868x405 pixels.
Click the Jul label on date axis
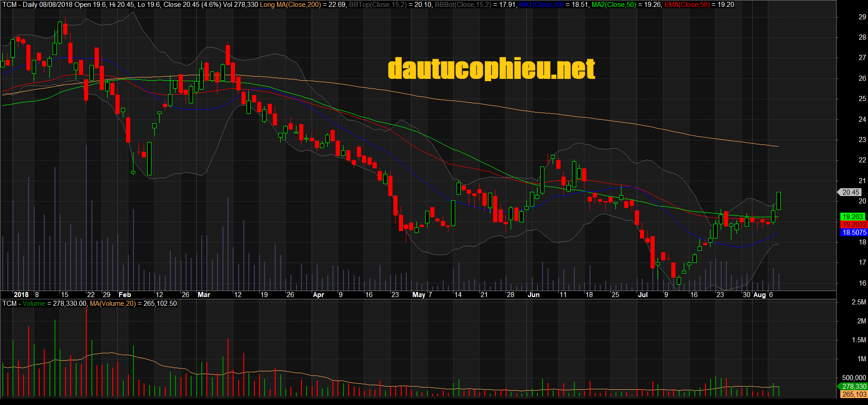point(643,295)
